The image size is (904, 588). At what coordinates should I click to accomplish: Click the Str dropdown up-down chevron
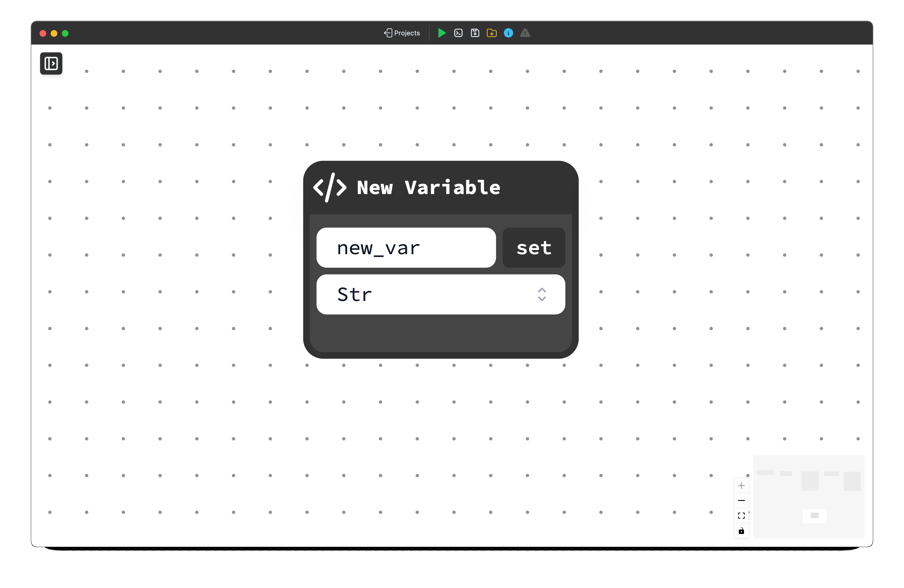click(542, 294)
